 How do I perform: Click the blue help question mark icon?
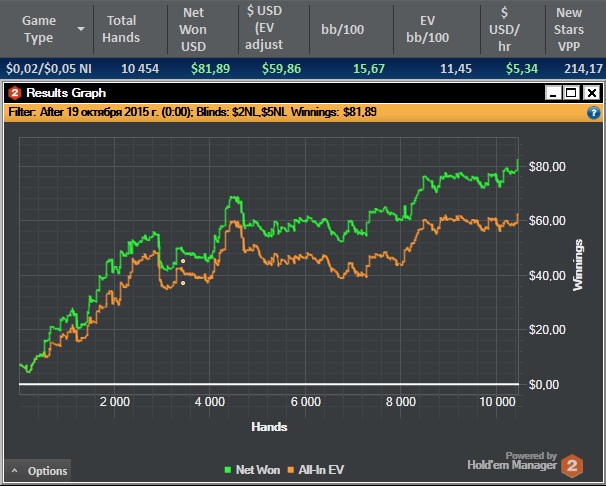click(x=594, y=113)
